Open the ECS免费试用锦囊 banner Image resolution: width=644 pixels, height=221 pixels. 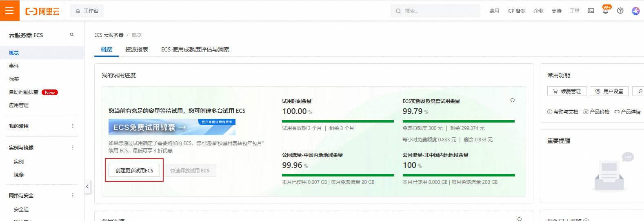tap(172, 127)
